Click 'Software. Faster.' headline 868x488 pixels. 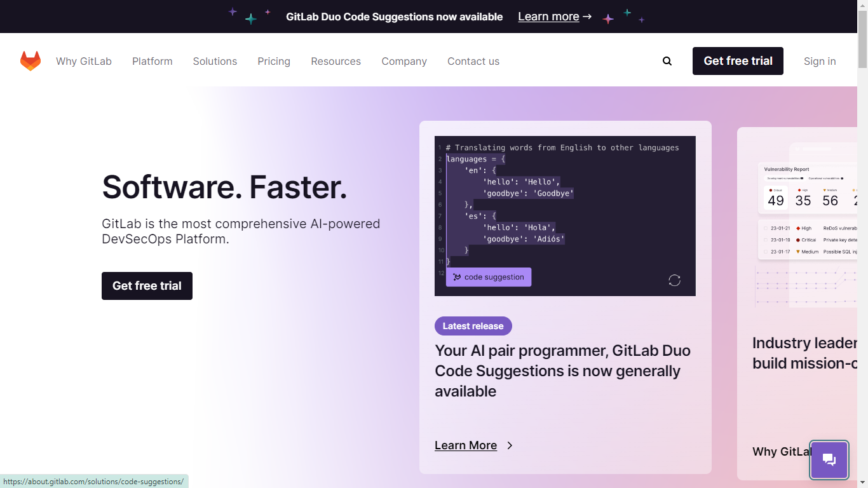click(x=224, y=187)
